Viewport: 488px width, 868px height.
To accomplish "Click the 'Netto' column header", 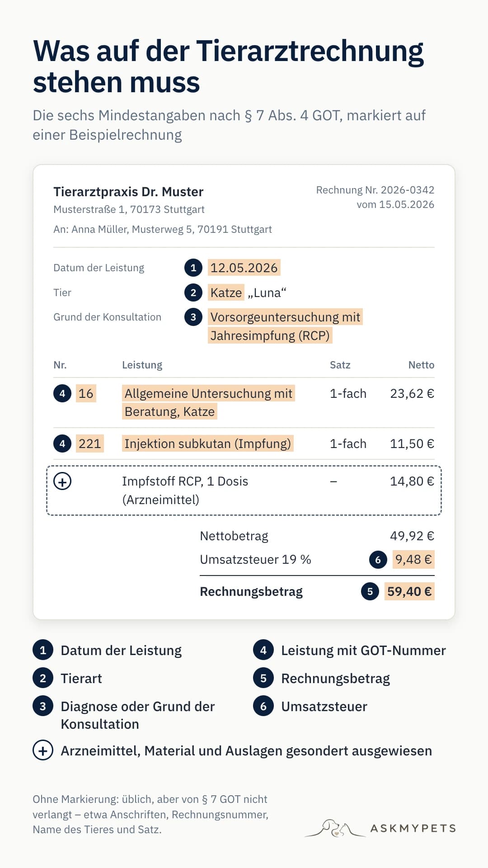I will point(421,365).
